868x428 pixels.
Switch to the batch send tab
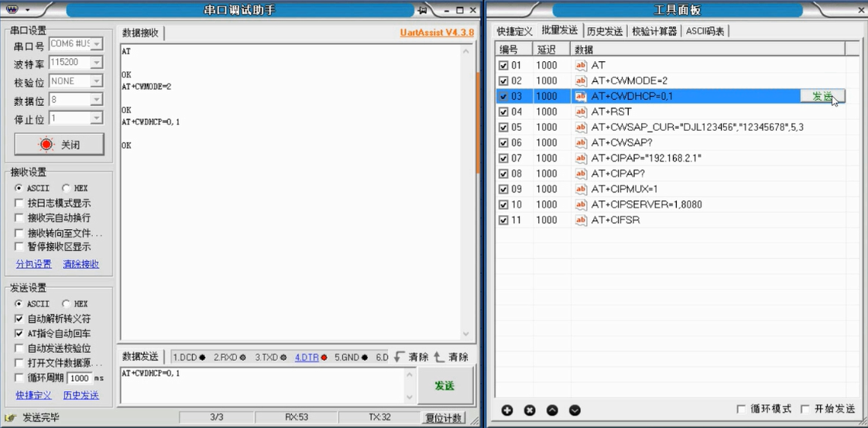tap(560, 30)
